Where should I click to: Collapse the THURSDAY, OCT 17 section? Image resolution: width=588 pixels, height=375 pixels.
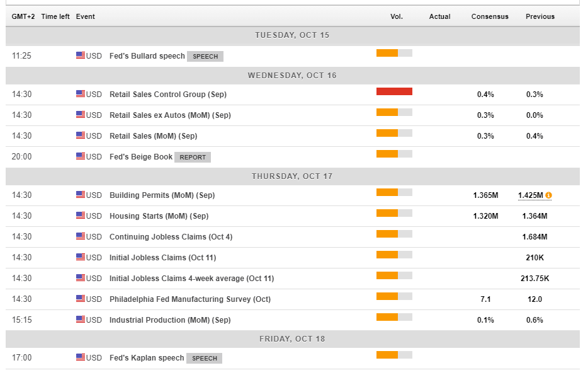pos(293,176)
